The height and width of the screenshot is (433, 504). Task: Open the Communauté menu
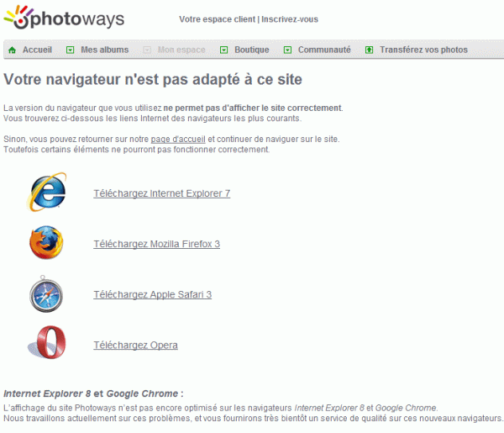click(324, 50)
